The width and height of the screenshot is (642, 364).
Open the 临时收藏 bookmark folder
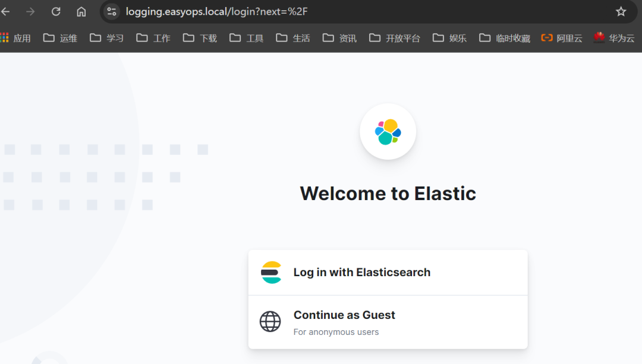(x=505, y=38)
